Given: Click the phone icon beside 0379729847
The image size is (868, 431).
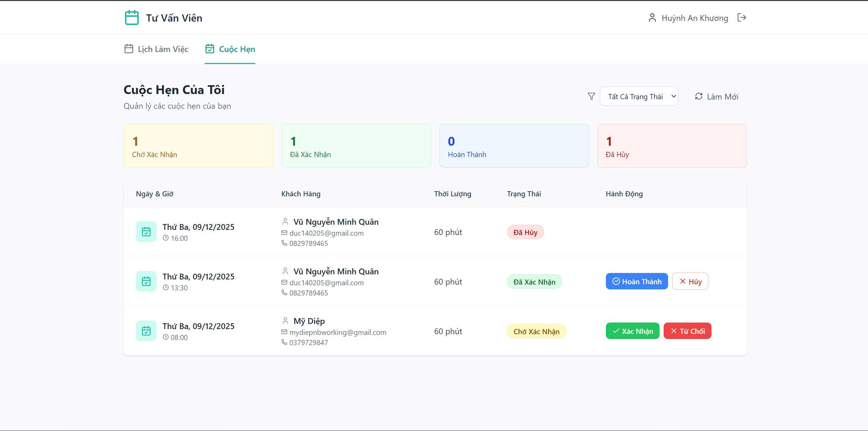Looking at the screenshot, I should tap(284, 342).
